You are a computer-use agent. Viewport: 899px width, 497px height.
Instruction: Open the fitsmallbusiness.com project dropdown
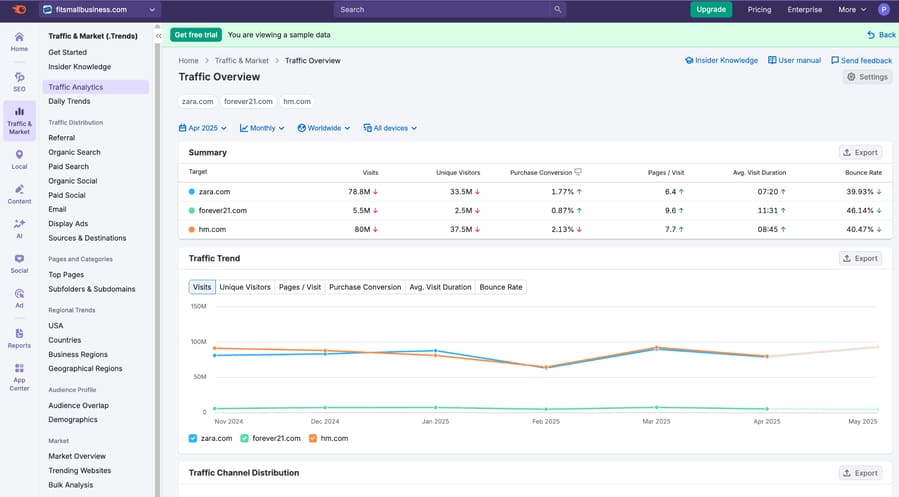[100, 9]
